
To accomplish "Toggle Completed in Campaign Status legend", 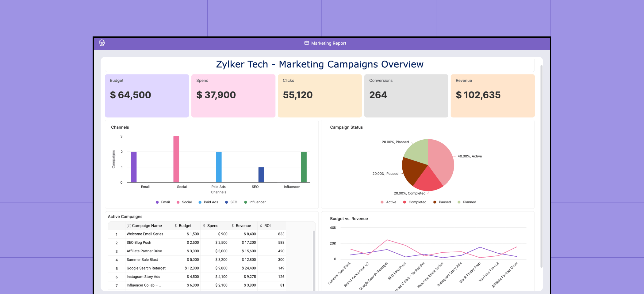I will click(415, 202).
